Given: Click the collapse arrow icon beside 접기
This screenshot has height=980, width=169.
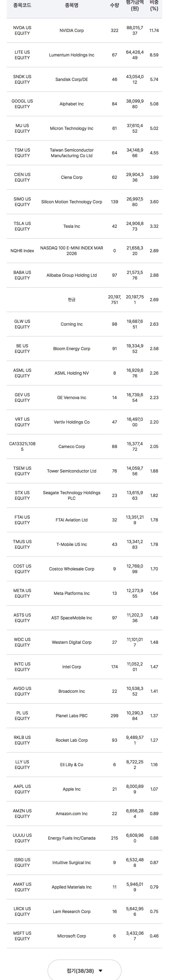Looking at the screenshot, I should click(x=100, y=971).
